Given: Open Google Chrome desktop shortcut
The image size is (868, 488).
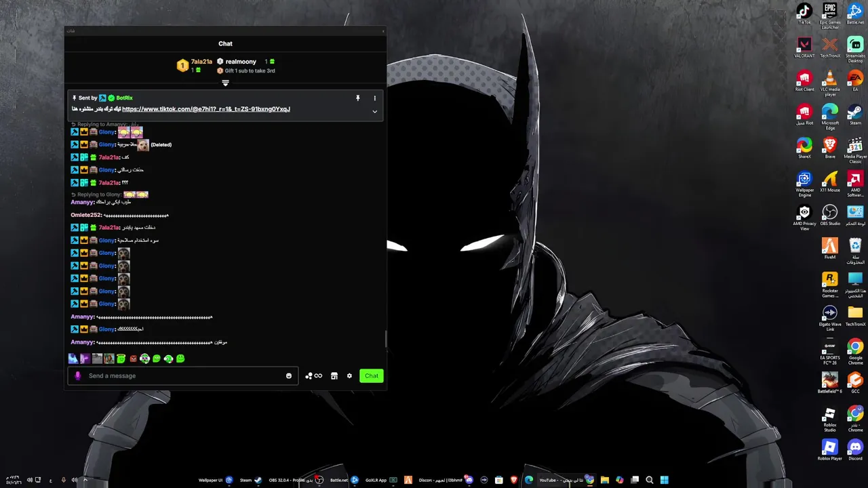Looking at the screenshot, I should [x=855, y=352].
